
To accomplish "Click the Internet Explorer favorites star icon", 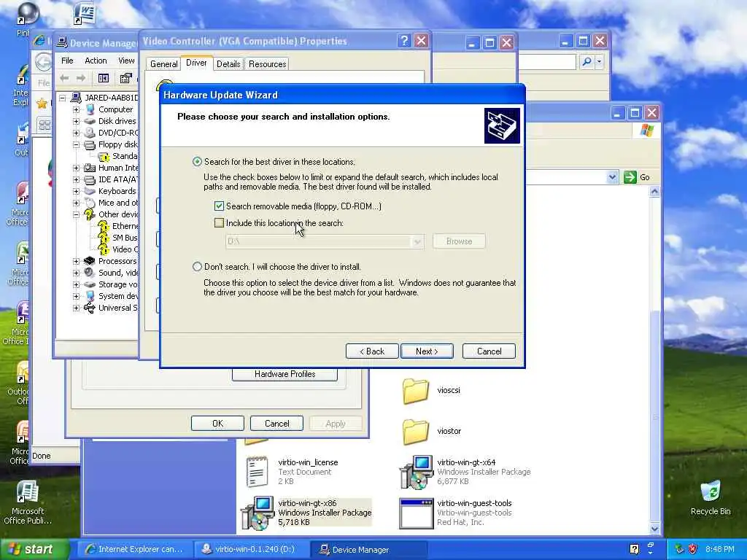I will click(x=42, y=104).
